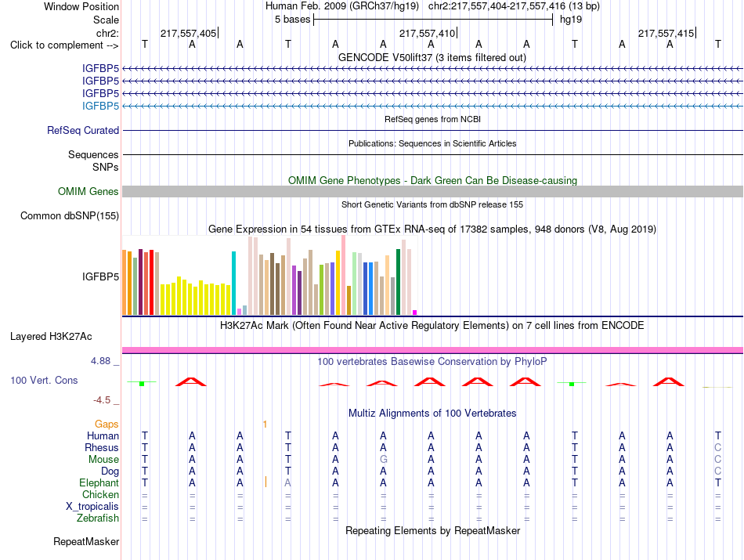Click the 'Human Feb. 2009 (GRCh37/hg19)' text
Screen dimensions: 744x560
(x=342, y=6)
